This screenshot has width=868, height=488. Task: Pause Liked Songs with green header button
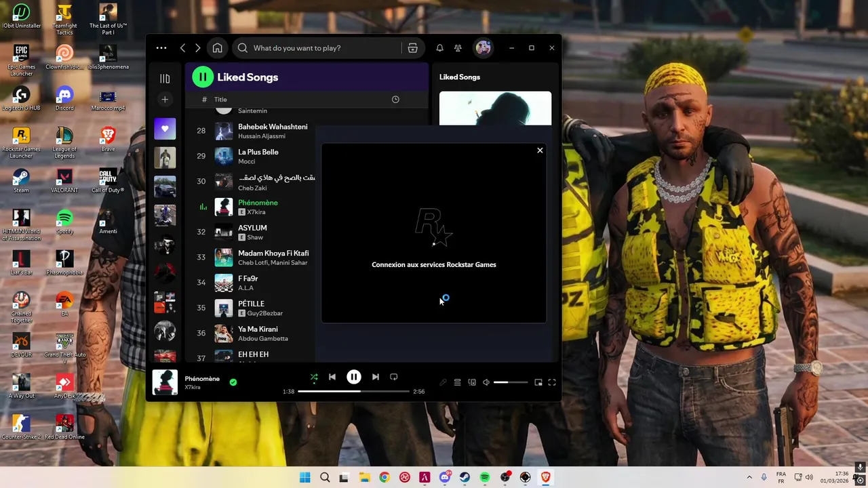click(x=202, y=77)
